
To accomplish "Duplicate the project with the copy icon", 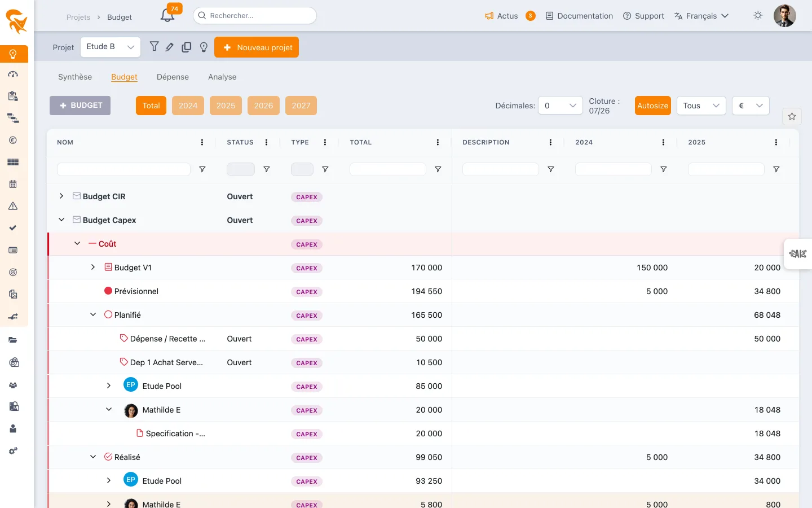I will coord(187,47).
